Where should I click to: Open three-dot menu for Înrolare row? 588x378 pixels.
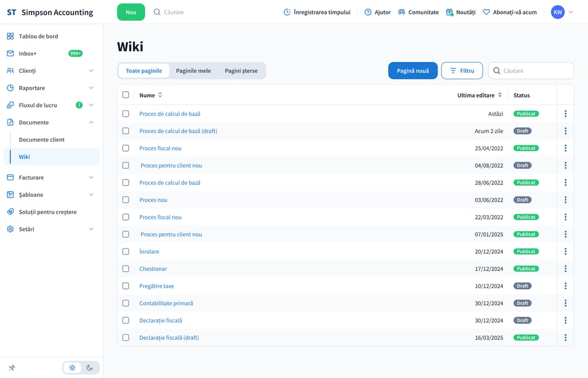pos(566,252)
